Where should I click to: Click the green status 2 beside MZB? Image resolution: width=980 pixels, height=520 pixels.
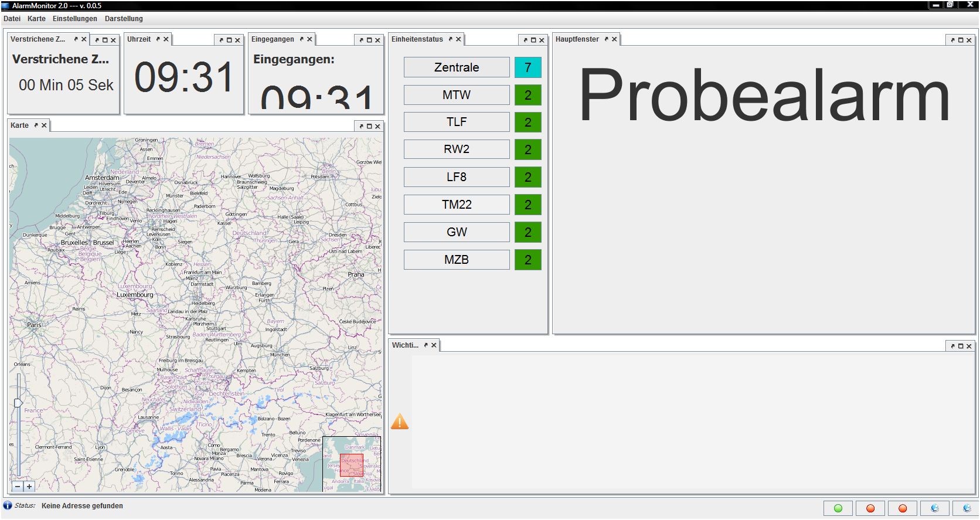click(528, 260)
